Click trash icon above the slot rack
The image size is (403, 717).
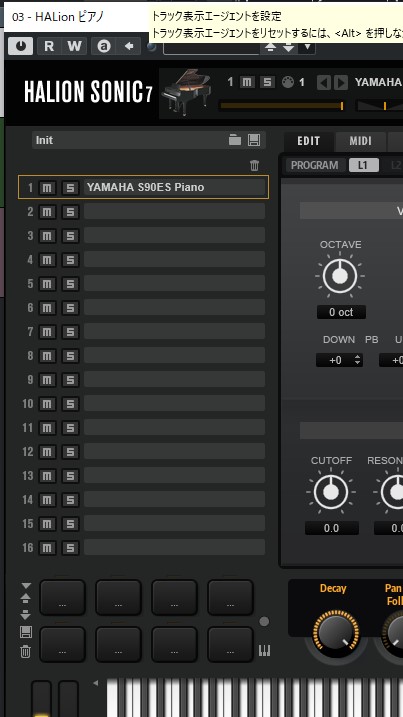(255, 166)
